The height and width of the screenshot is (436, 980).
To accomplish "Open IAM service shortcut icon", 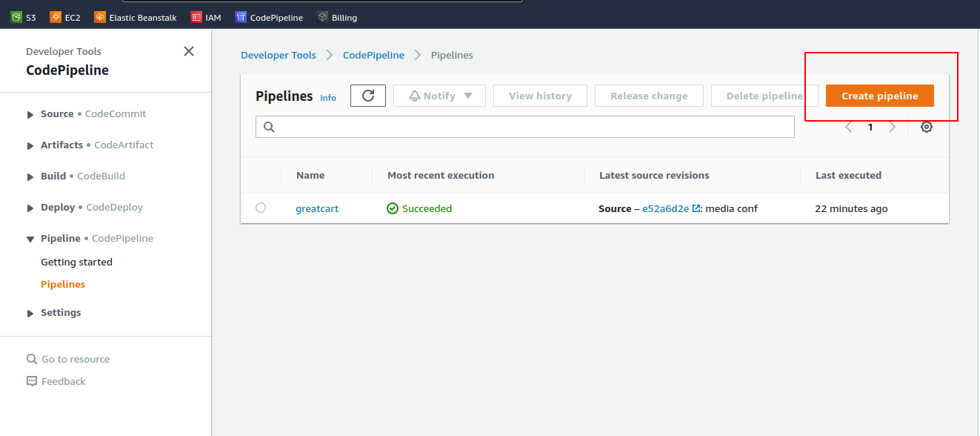I will click(196, 17).
